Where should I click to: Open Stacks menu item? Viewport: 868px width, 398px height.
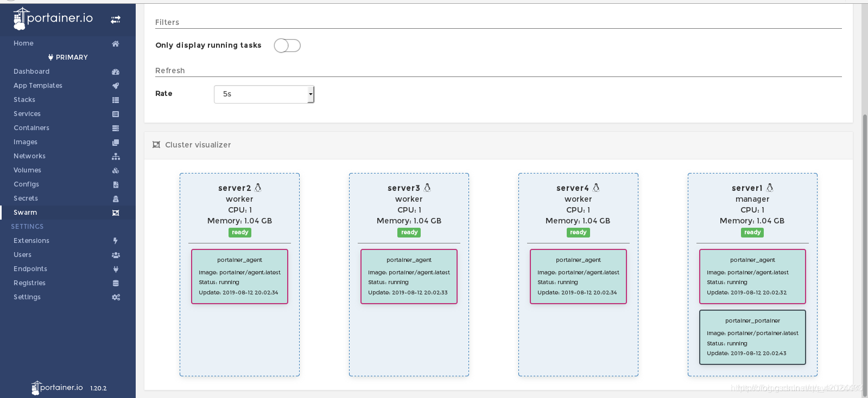tap(24, 100)
